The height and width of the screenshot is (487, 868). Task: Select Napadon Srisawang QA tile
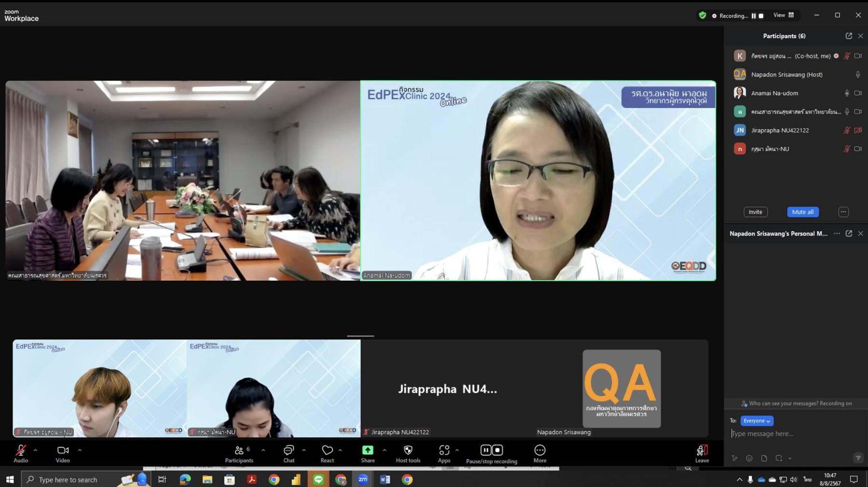pyautogui.click(x=622, y=389)
